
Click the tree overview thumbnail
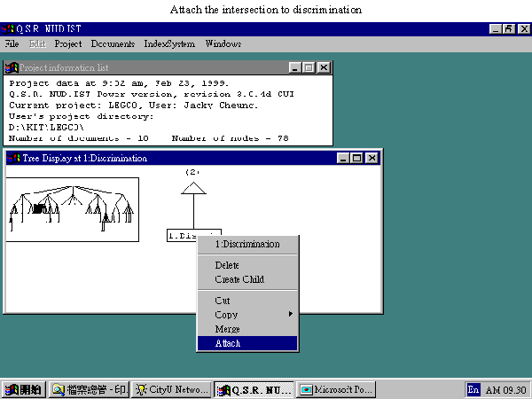coord(73,209)
